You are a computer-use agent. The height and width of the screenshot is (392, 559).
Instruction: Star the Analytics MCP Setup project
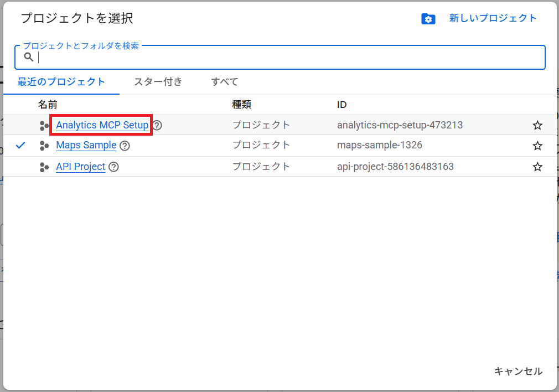[x=537, y=125]
